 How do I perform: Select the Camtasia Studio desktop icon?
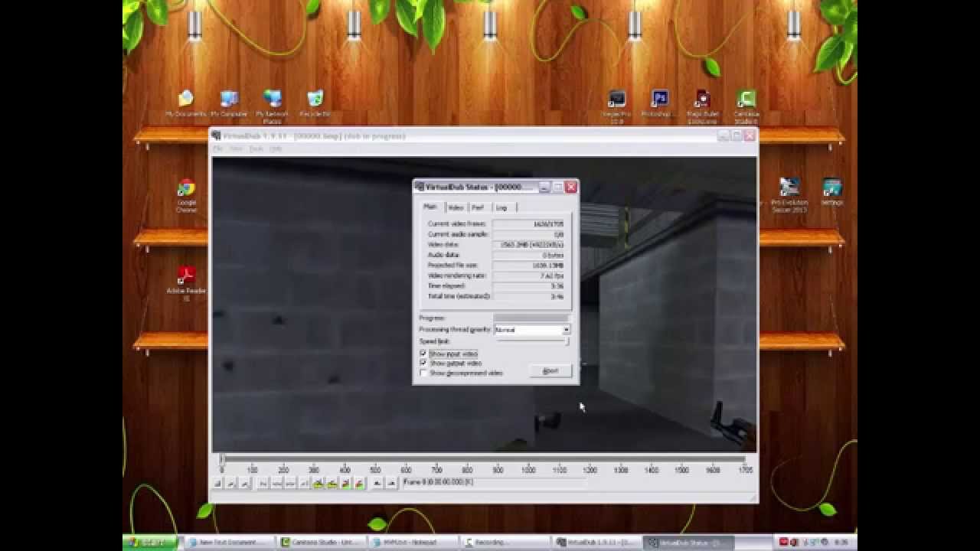746,106
